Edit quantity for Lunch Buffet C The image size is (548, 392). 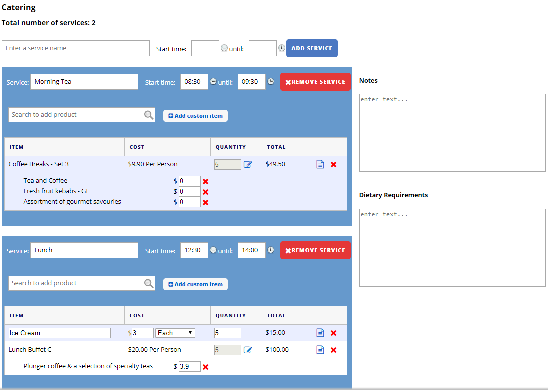click(248, 350)
